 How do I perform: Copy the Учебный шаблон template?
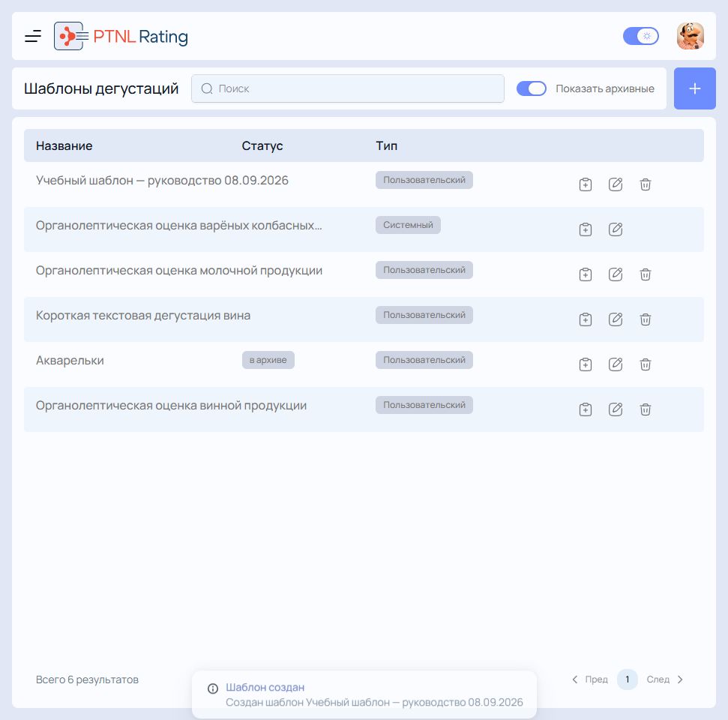point(586,184)
